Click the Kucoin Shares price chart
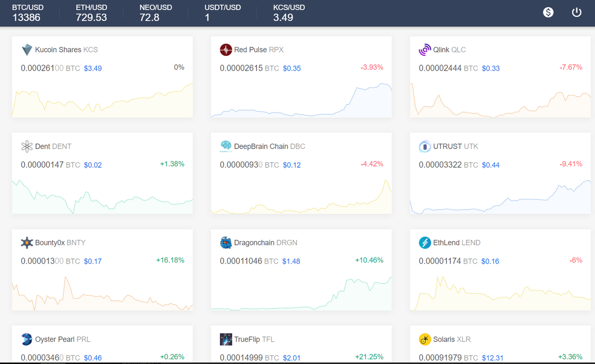This screenshot has height=364, width=595. (102, 100)
